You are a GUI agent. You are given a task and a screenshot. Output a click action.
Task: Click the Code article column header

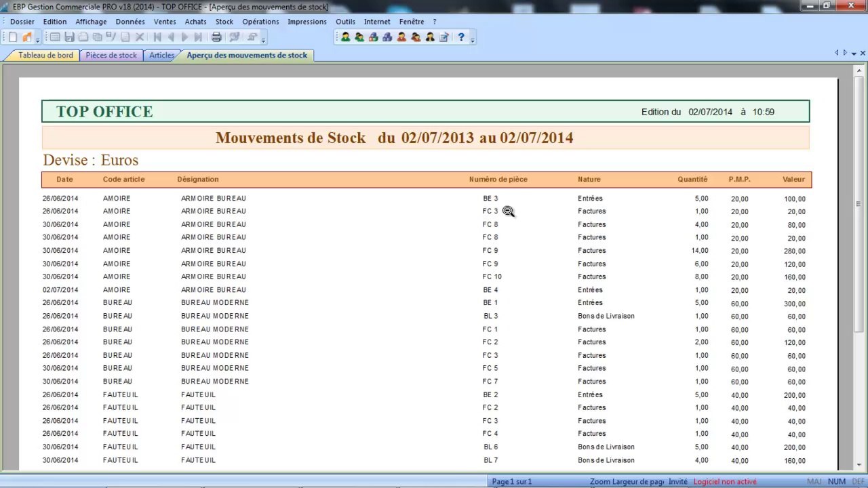click(123, 179)
